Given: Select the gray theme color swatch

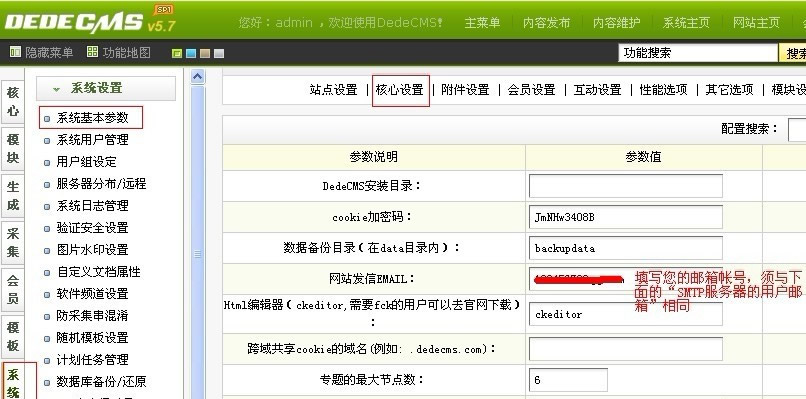Looking at the screenshot, I should pos(219,53).
